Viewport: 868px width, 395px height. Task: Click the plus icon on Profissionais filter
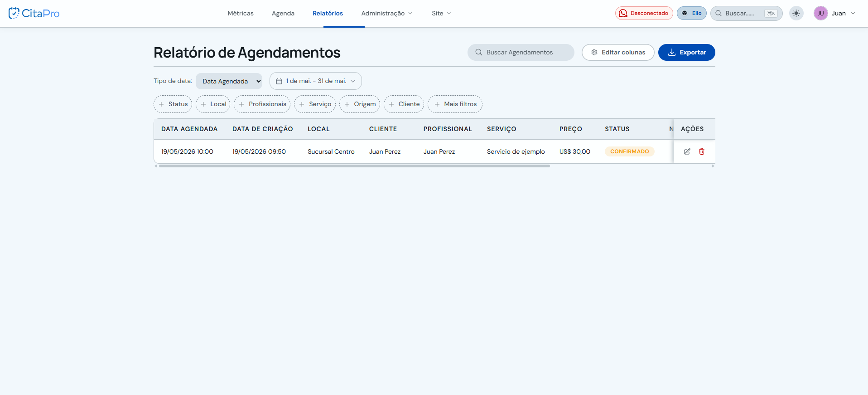click(x=241, y=104)
